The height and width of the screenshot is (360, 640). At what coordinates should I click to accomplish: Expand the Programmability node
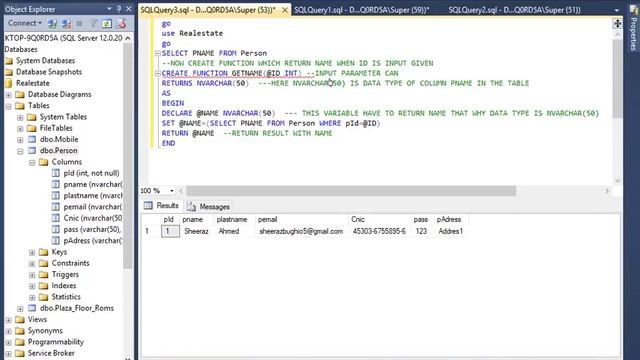pyautogui.click(x=9, y=342)
